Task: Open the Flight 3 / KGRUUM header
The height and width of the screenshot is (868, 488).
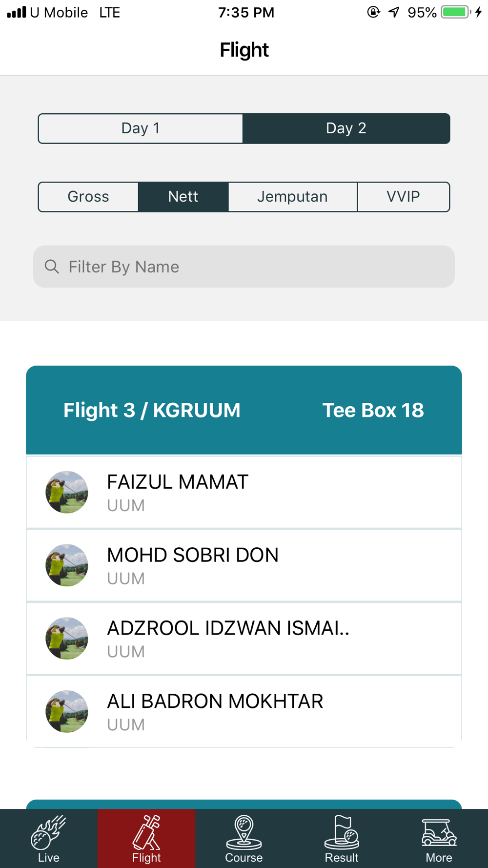Action: (152, 410)
